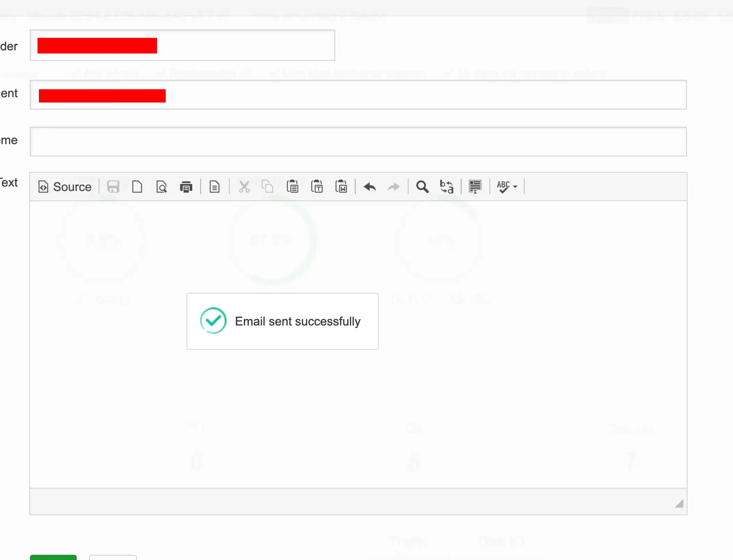Image resolution: width=733 pixels, height=560 pixels.
Task: Toggle Source view in the editor
Action: pyautogui.click(x=65, y=187)
